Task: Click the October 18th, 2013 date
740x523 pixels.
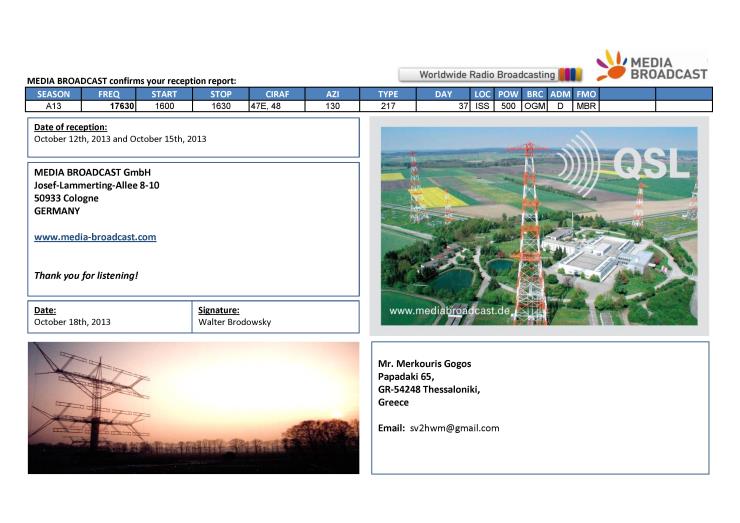Action: 72,322
